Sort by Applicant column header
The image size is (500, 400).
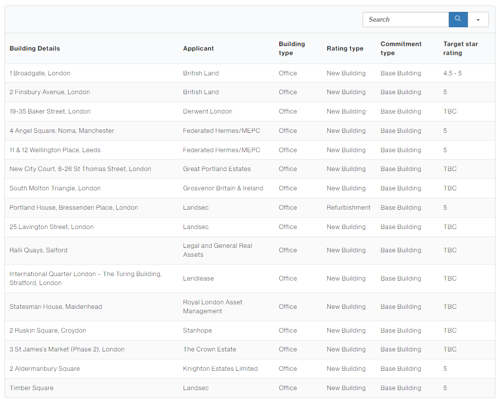(198, 48)
